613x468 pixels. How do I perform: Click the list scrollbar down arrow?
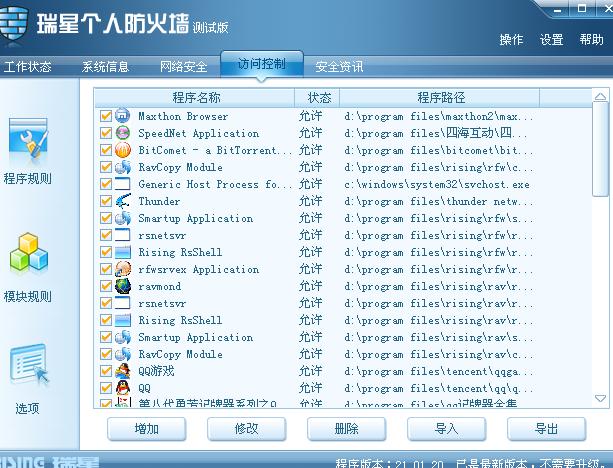(x=600, y=398)
